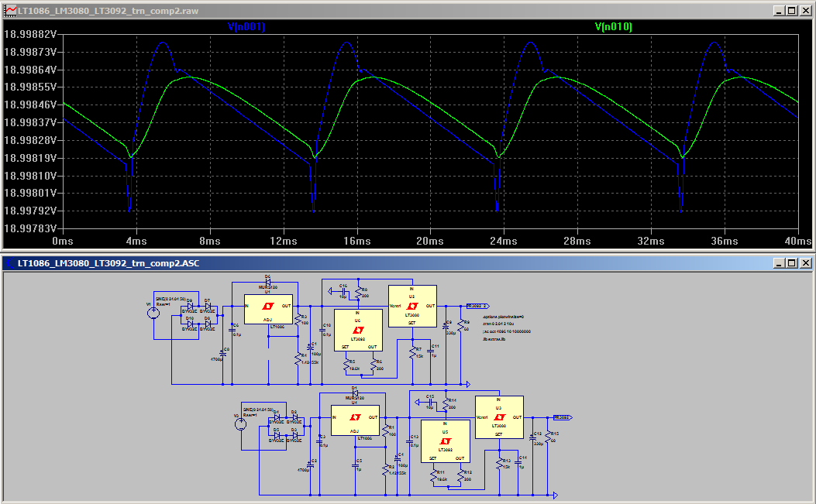This screenshot has width=816, height=504.
Task: Click the PR3092_2 output net label
Action: [477, 306]
